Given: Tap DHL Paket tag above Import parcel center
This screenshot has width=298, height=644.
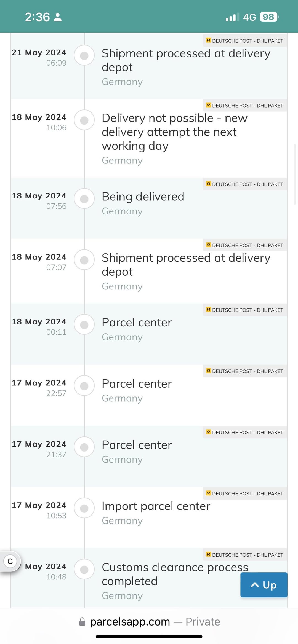Looking at the screenshot, I should pyautogui.click(x=244, y=493).
